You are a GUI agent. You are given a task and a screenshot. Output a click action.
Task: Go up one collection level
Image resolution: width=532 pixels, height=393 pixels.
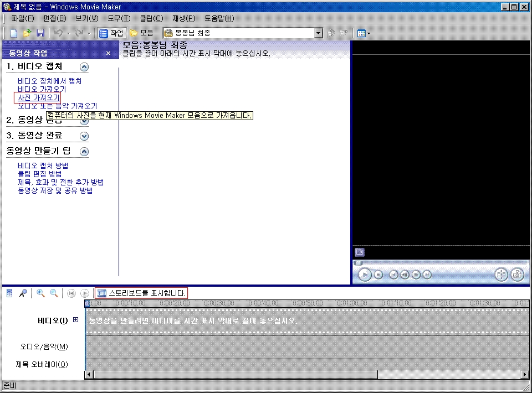[331, 33]
